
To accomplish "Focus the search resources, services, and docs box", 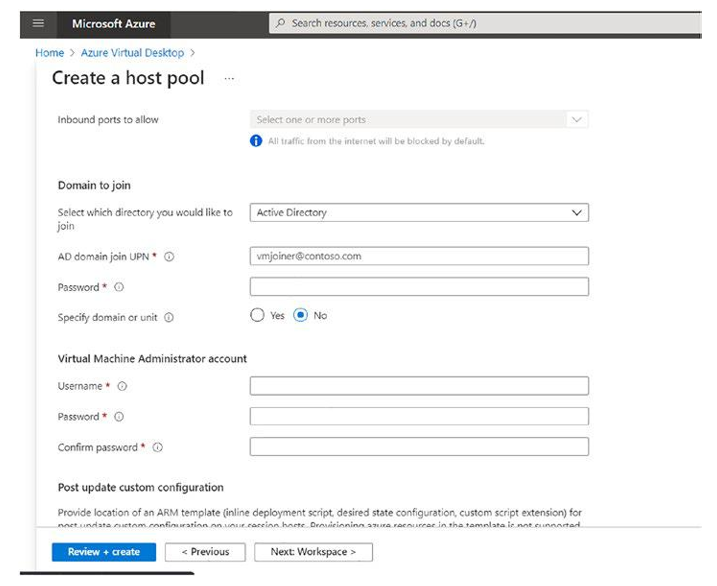I will 485,23.
